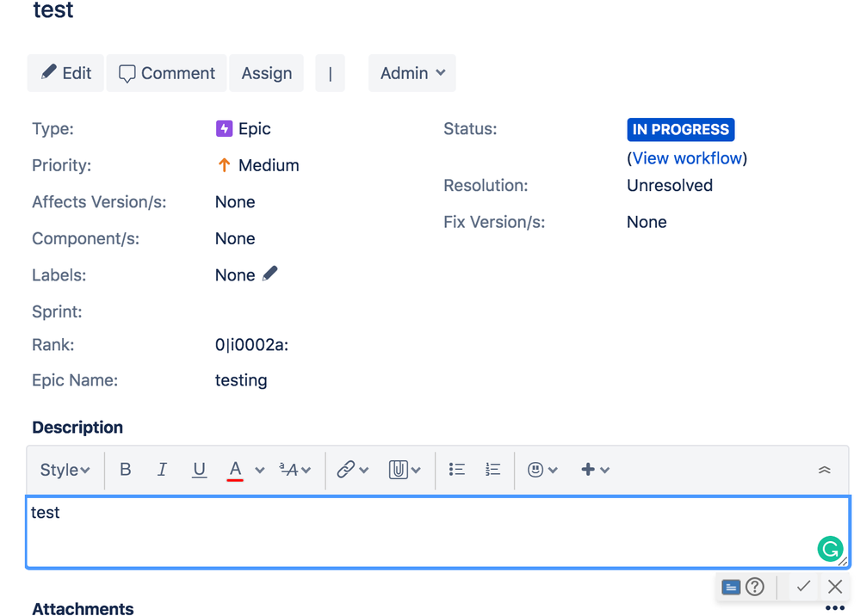
Task: Click the Comment button
Action: [166, 73]
